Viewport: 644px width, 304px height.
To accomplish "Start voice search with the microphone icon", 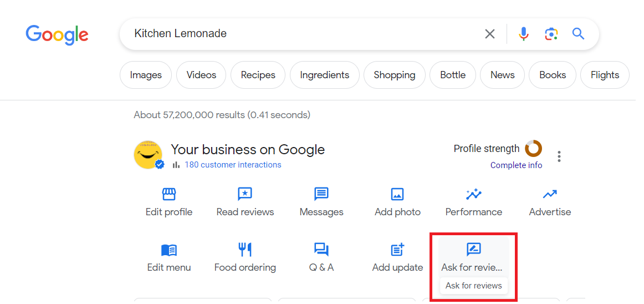I will point(523,34).
